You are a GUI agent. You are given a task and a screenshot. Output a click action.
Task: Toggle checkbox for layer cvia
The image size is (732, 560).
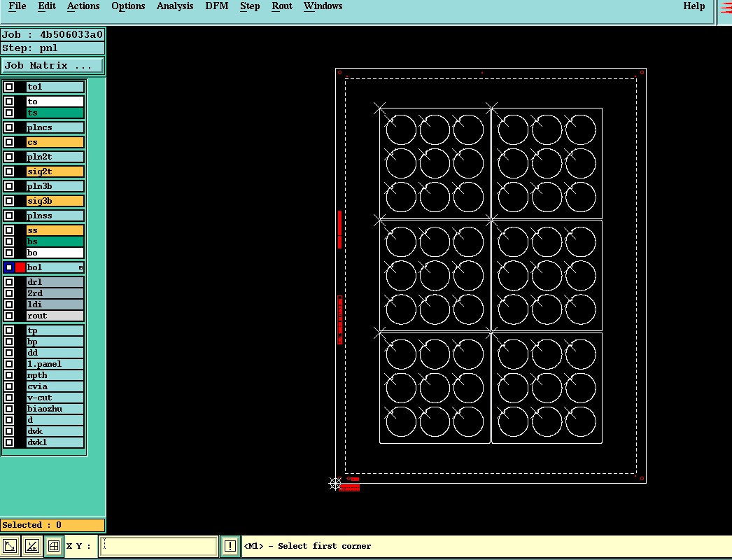(x=9, y=386)
